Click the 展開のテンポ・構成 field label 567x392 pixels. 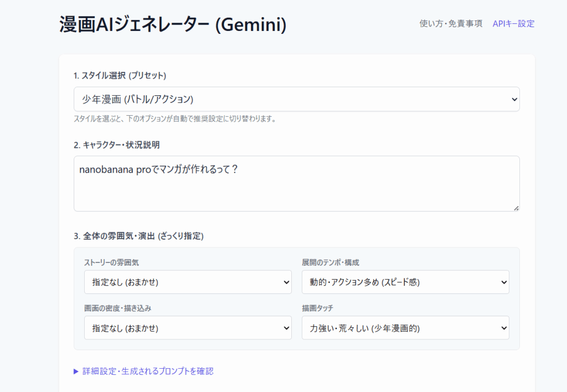[334, 262]
